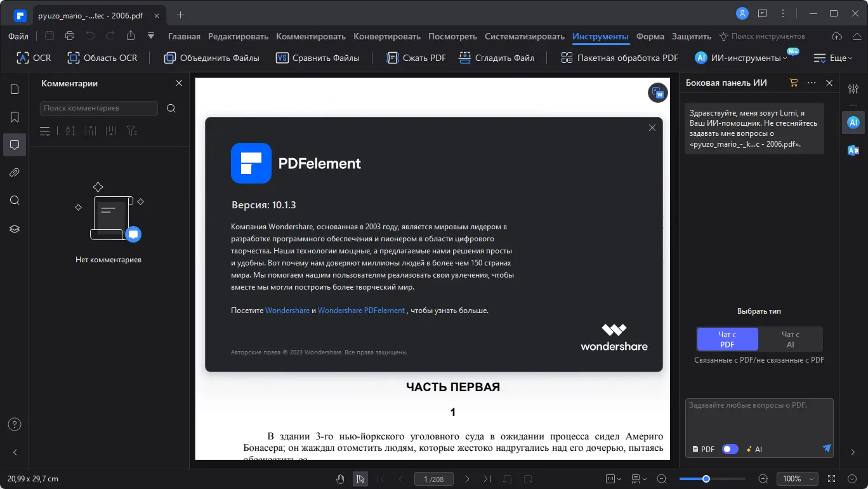Viewport: 868px width, 489px height.
Task: Open the Файл menu
Action: 18,36
